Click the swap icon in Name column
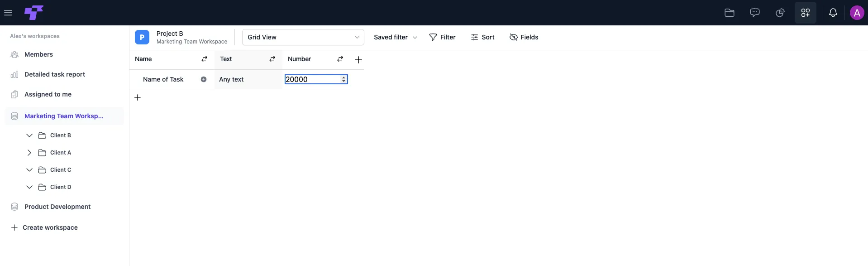The image size is (868, 266). (x=205, y=59)
